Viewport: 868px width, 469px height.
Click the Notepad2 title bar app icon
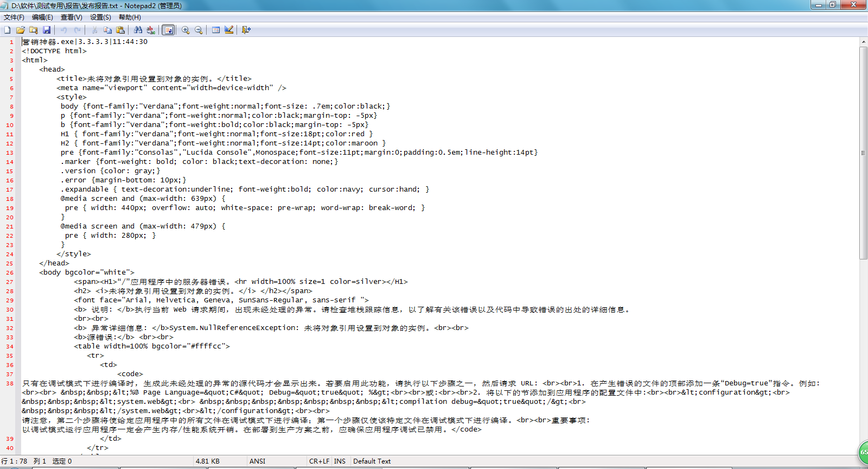(5, 5)
